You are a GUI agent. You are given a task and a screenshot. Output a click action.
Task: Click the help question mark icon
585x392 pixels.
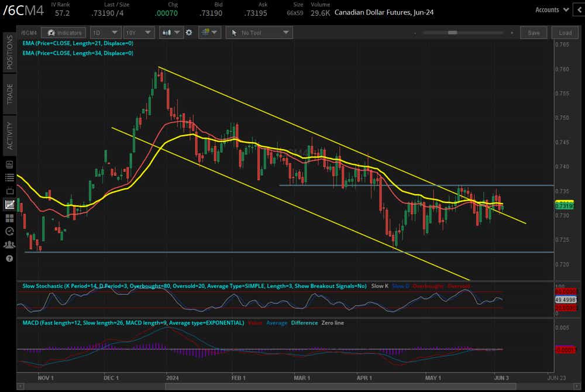9,258
